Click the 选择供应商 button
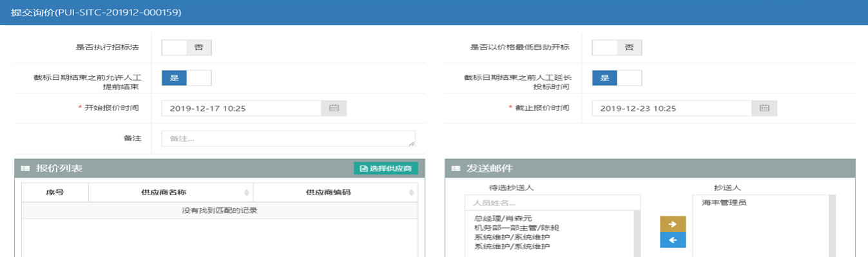The width and height of the screenshot is (868, 257). coord(386,169)
